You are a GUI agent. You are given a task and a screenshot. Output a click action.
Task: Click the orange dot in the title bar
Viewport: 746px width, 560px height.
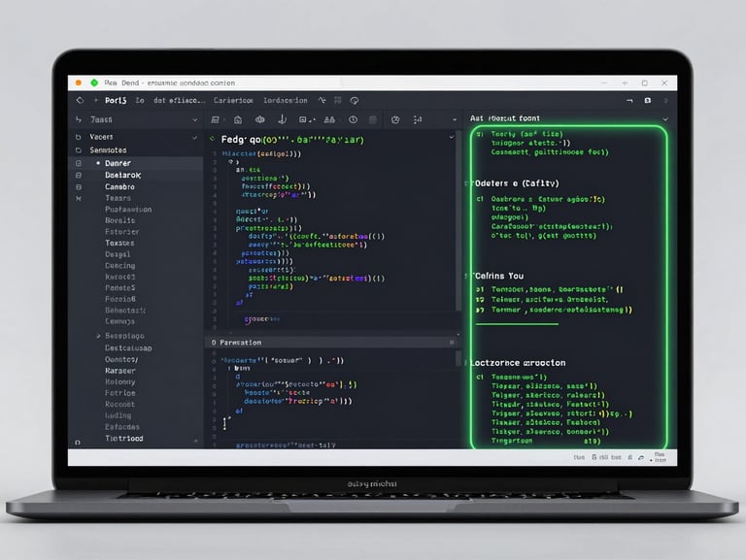tap(79, 82)
